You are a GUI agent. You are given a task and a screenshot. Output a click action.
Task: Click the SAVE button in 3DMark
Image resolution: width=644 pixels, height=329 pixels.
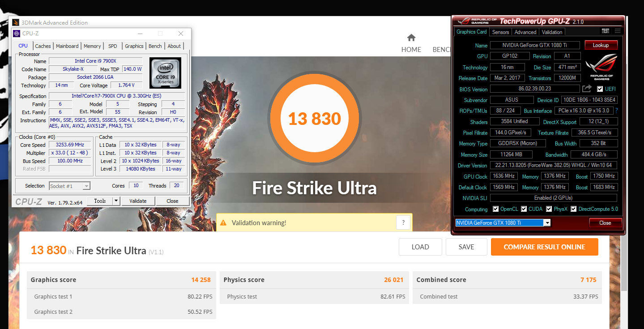coord(466,247)
